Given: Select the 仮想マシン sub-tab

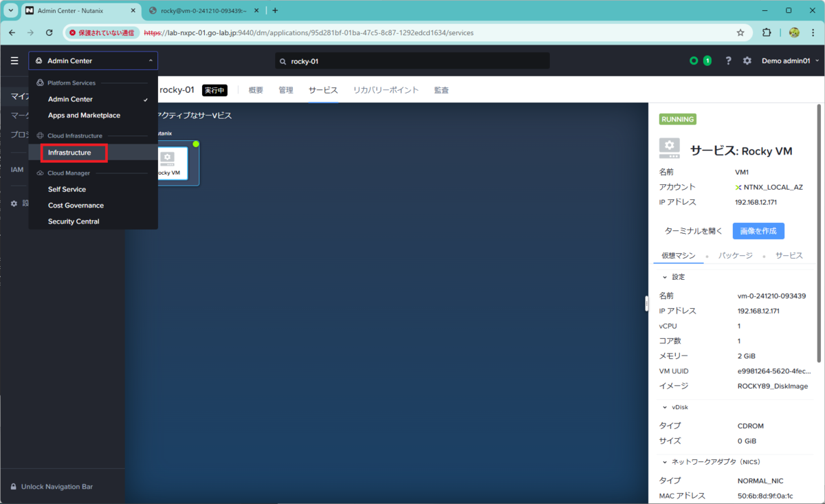Looking at the screenshot, I should 679,255.
